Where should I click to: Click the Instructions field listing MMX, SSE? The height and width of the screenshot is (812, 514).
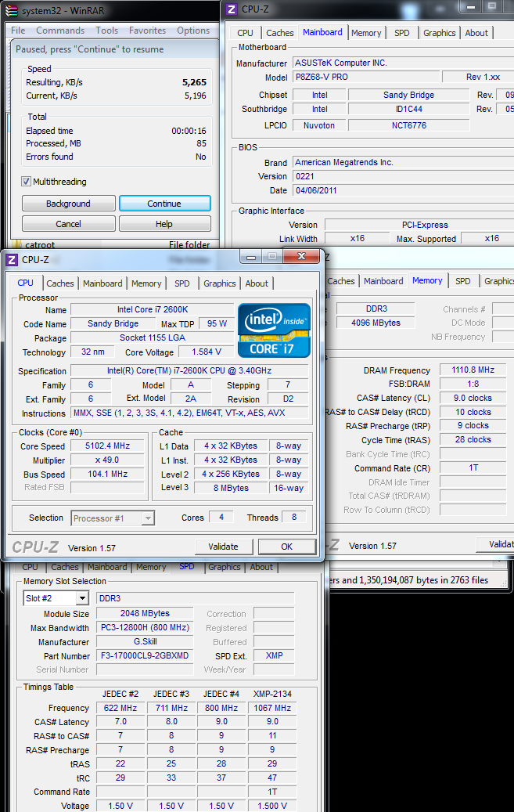[x=189, y=413]
